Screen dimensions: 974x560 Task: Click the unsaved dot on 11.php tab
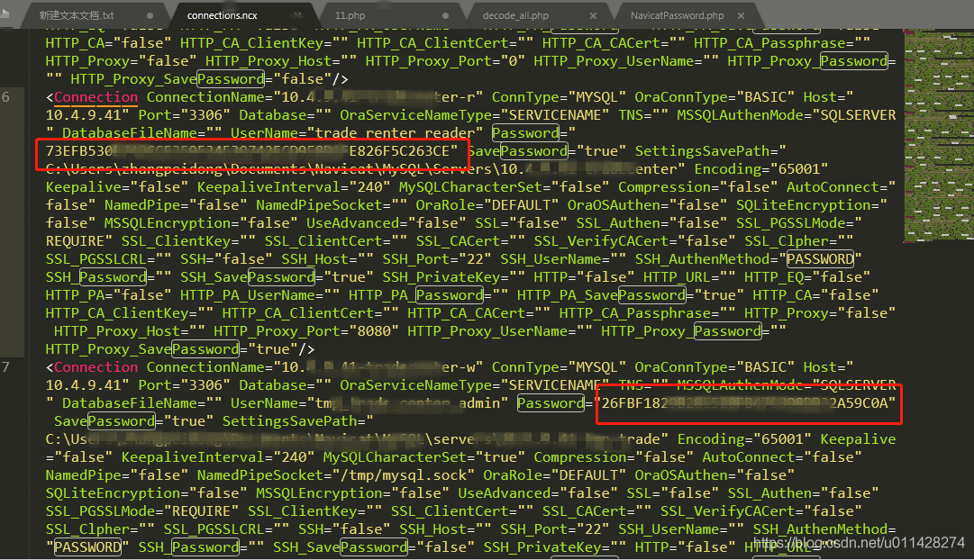tap(445, 15)
